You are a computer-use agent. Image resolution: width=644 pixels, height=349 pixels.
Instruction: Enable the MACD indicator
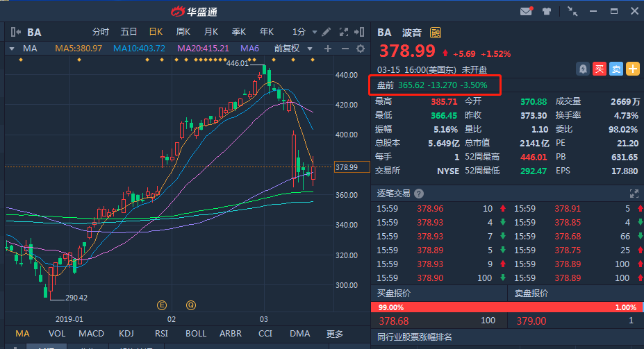(91, 334)
